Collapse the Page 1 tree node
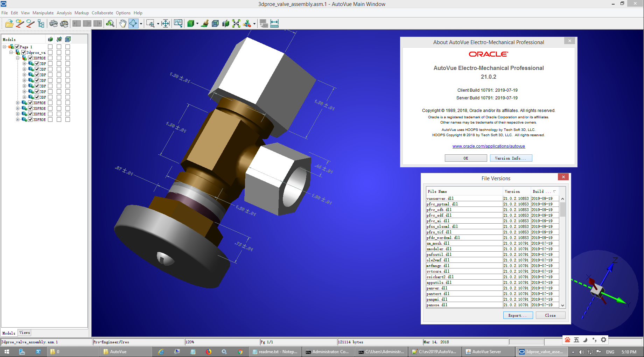 click(x=5, y=47)
